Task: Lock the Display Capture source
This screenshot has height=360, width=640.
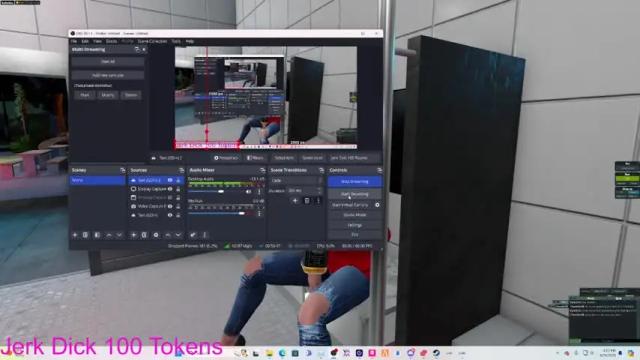Action: click(x=178, y=189)
